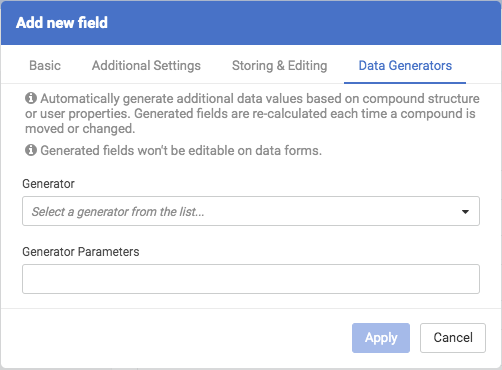Click info icon beside 'Automatically generate' text
Viewport: 502px width, 370px height.
31,98
